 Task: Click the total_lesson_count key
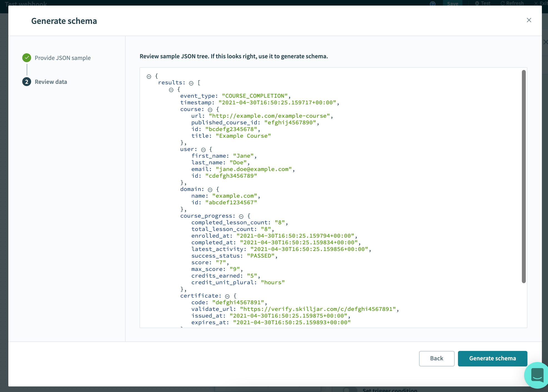coord(222,229)
